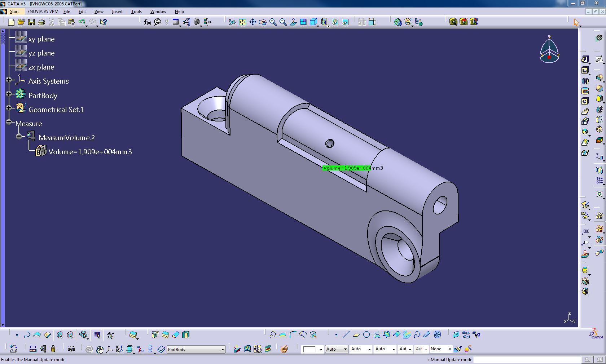Click the Zoom In magnifier
The height and width of the screenshot is (364, 606).
(273, 22)
